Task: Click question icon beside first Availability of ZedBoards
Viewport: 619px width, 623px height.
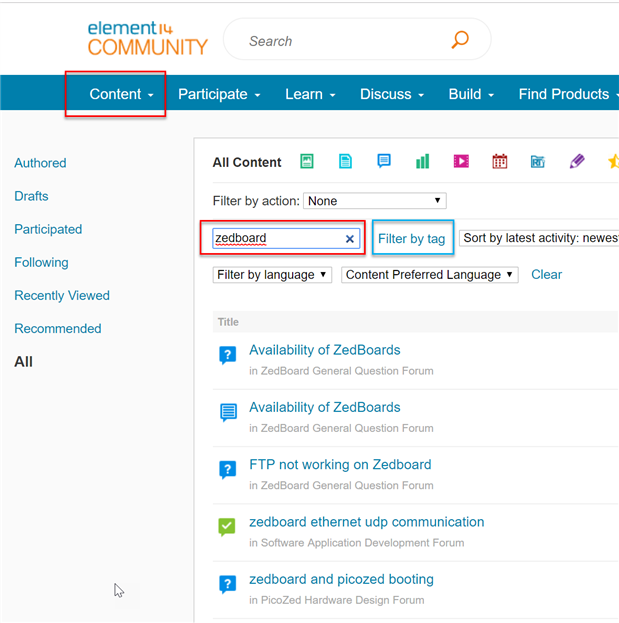Action: 228,355
